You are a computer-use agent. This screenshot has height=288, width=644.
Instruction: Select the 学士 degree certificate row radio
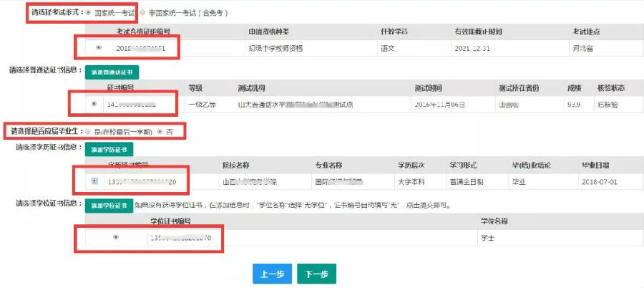pyautogui.click(x=115, y=237)
